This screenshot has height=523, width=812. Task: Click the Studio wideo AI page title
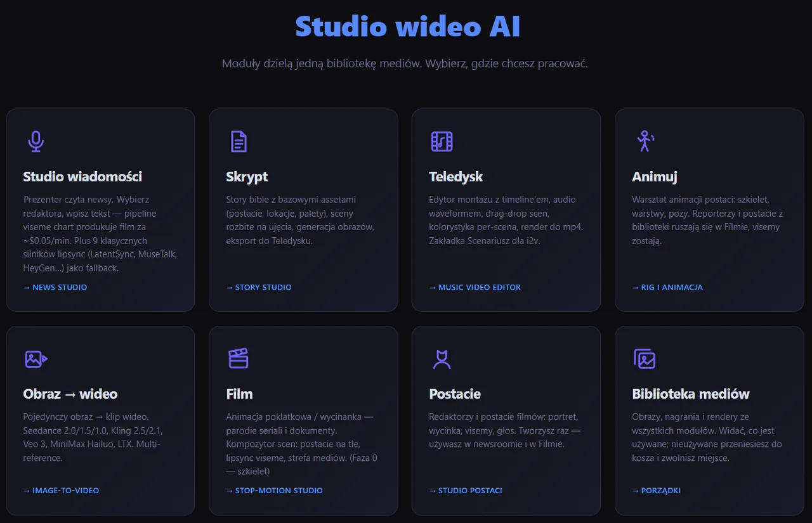pyautogui.click(x=408, y=27)
